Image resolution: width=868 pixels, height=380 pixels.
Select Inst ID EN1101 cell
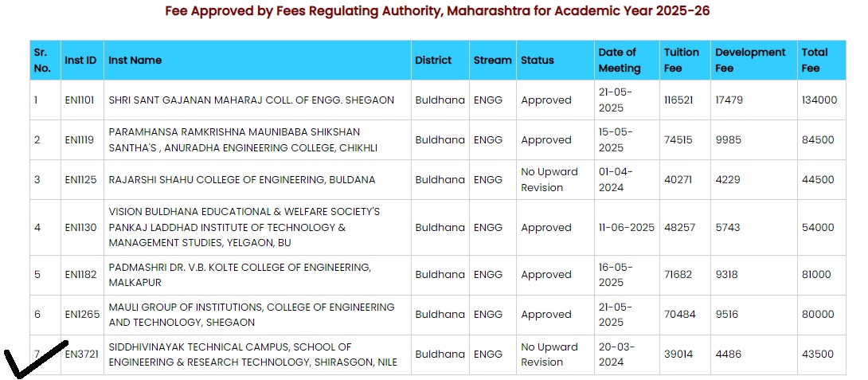(80, 100)
